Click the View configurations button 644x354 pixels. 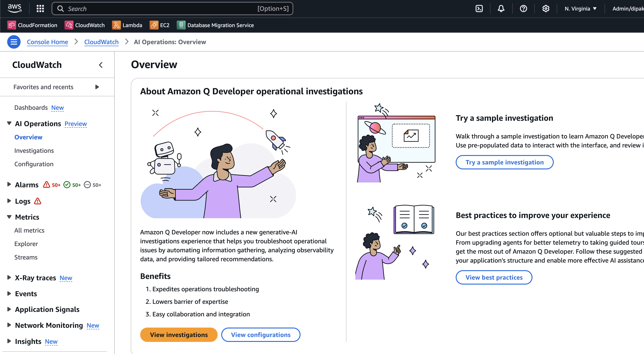click(x=260, y=335)
